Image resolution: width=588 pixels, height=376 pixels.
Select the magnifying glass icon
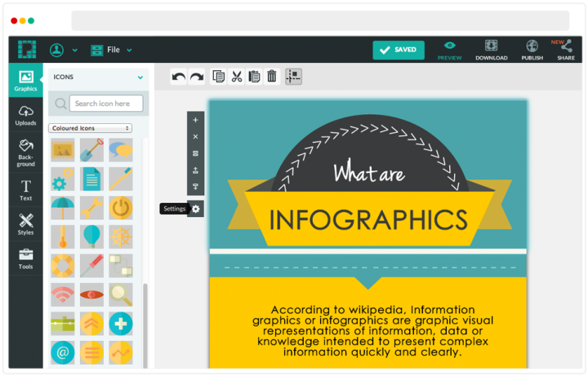(121, 294)
